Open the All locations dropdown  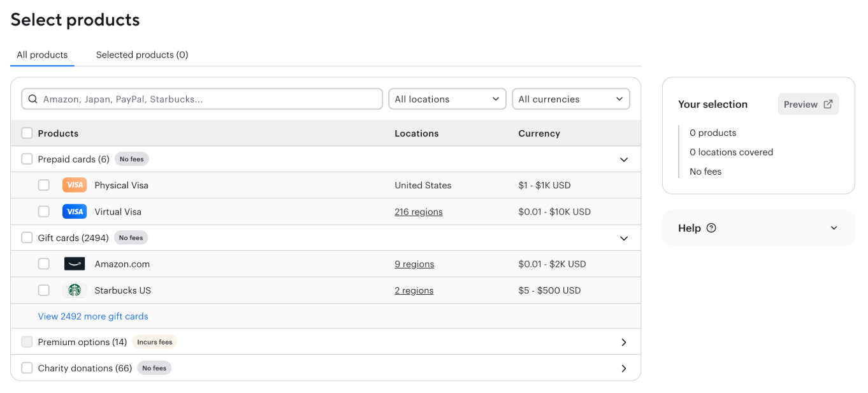(x=447, y=100)
